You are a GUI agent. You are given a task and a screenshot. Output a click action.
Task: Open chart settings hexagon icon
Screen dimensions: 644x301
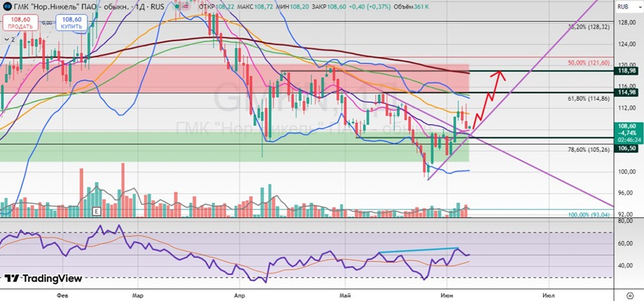[630, 296]
